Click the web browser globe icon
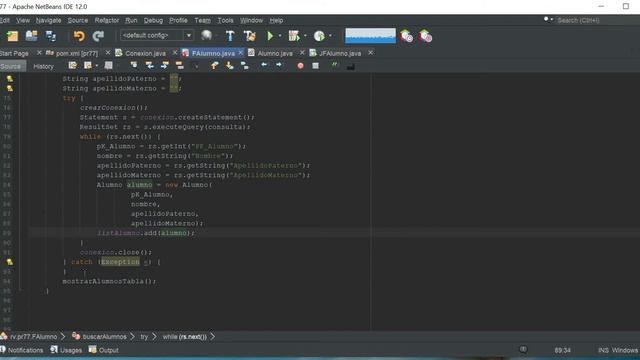The width and height of the screenshot is (640, 360). [207, 36]
